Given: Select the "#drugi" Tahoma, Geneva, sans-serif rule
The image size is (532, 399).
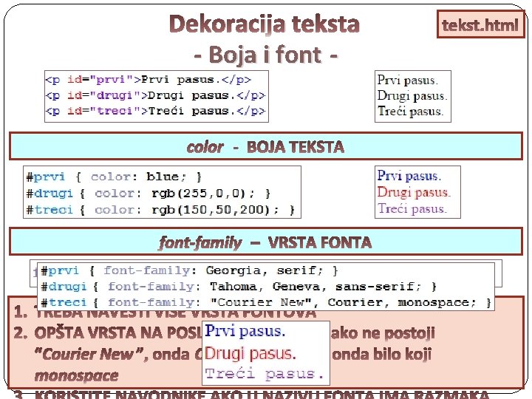Looking at the screenshot, I should pyautogui.click(x=239, y=287).
